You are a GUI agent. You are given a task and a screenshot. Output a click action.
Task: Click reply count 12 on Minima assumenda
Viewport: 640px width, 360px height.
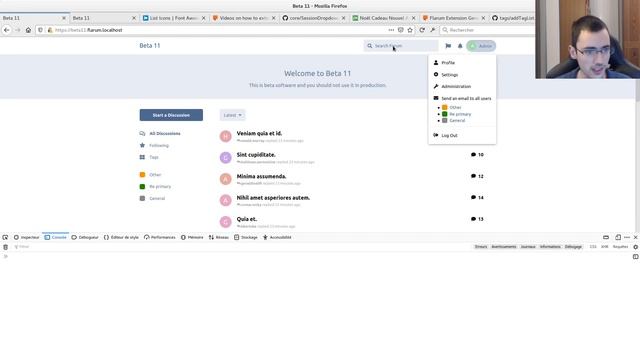477,176
